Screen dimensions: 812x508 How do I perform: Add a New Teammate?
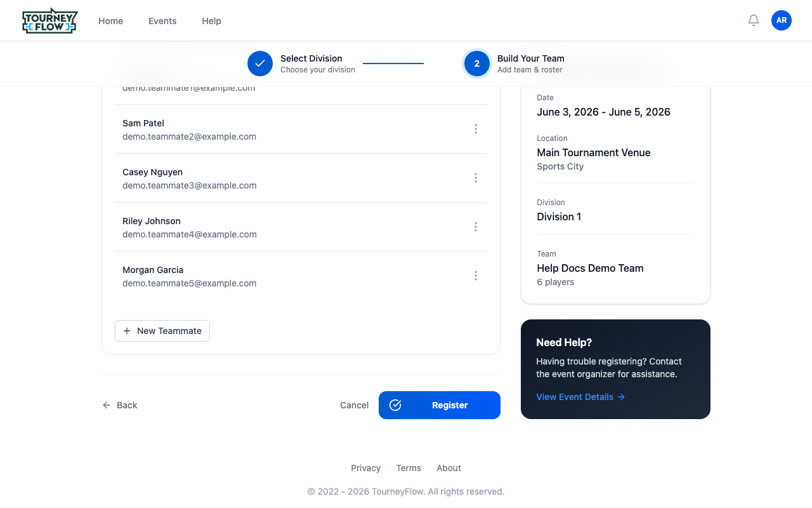tap(162, 331)
